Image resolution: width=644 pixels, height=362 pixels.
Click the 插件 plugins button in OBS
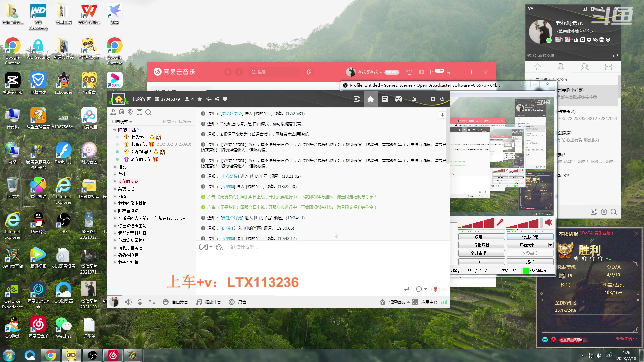[481, 262]
